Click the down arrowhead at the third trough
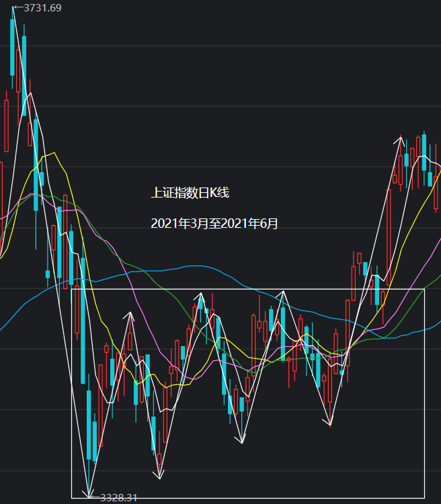Screen dimensions: 441x504 click(x=241, y=439)
